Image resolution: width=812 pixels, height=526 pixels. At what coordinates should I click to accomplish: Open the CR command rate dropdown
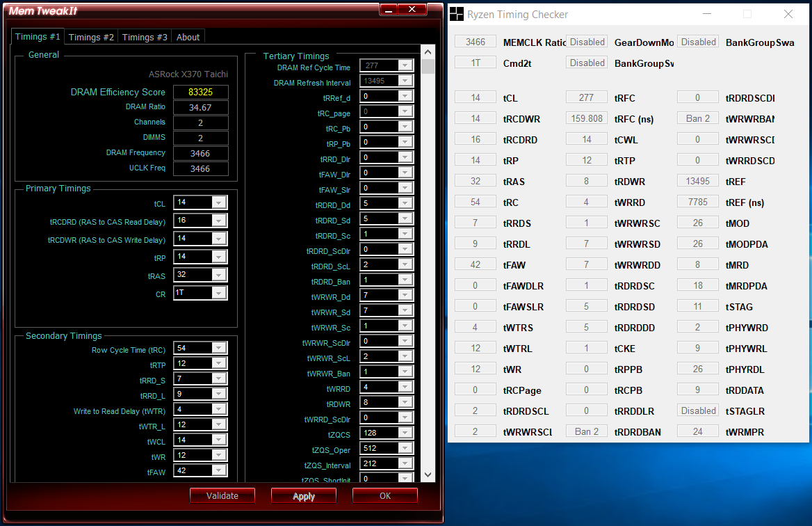(x=218, y=294)
